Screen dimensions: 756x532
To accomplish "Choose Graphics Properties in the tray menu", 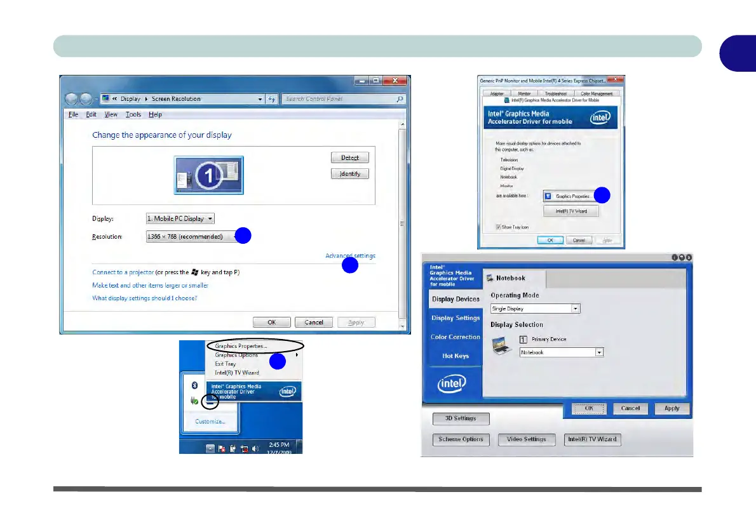I will 241,346.
